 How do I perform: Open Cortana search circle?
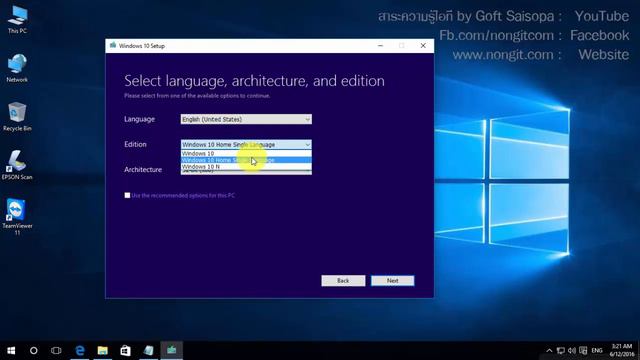click(x=33, y=350)
